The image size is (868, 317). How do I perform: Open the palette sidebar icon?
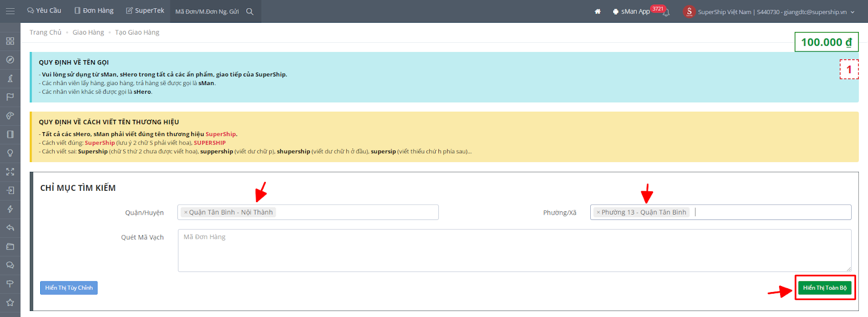(x=10, y=115)
